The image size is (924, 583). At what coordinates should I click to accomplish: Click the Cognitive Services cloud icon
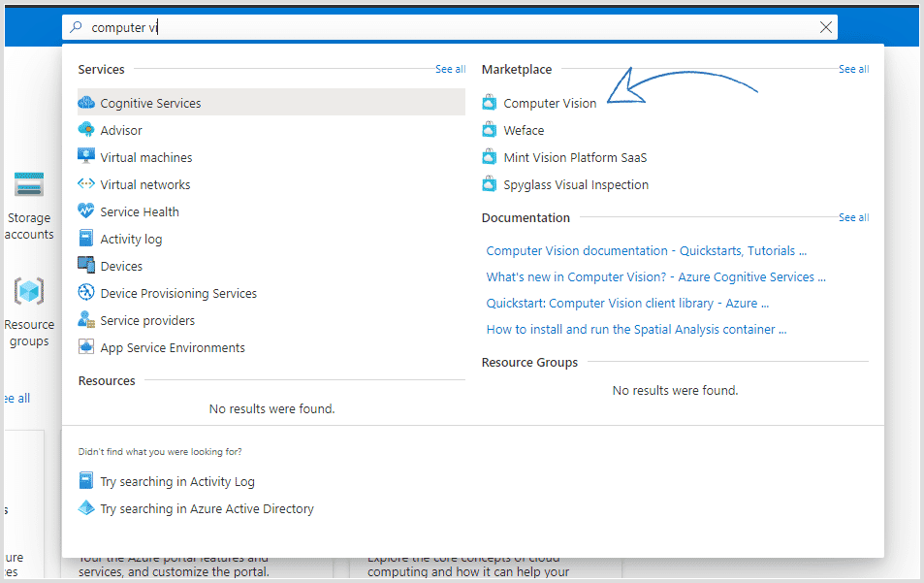(86, 103)
